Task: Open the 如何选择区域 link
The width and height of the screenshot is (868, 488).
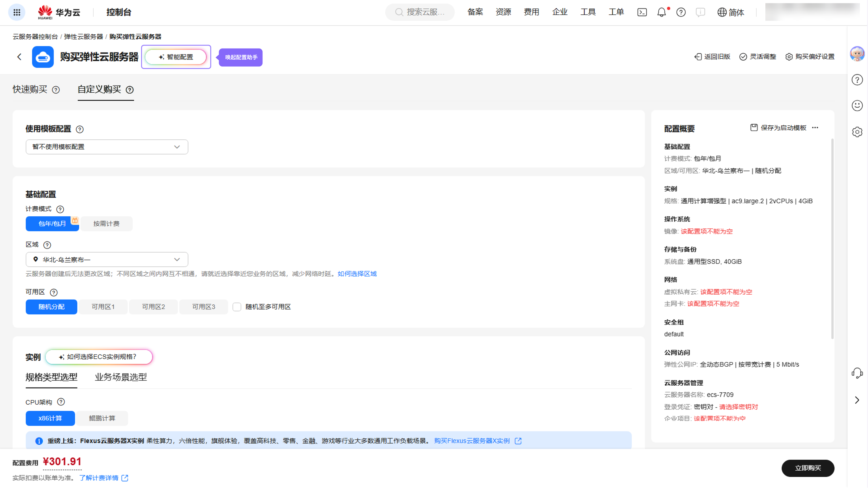Action: tap(357, 274)
